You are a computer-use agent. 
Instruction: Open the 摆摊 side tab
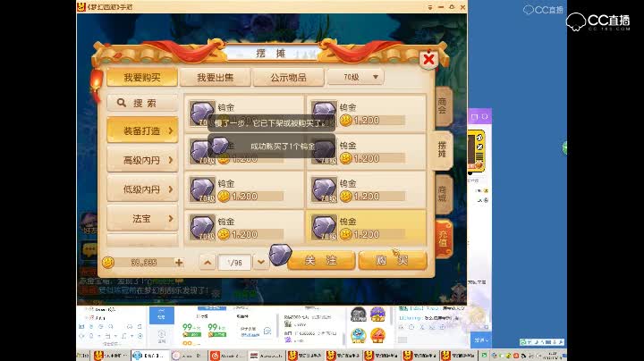pos(442,150)
